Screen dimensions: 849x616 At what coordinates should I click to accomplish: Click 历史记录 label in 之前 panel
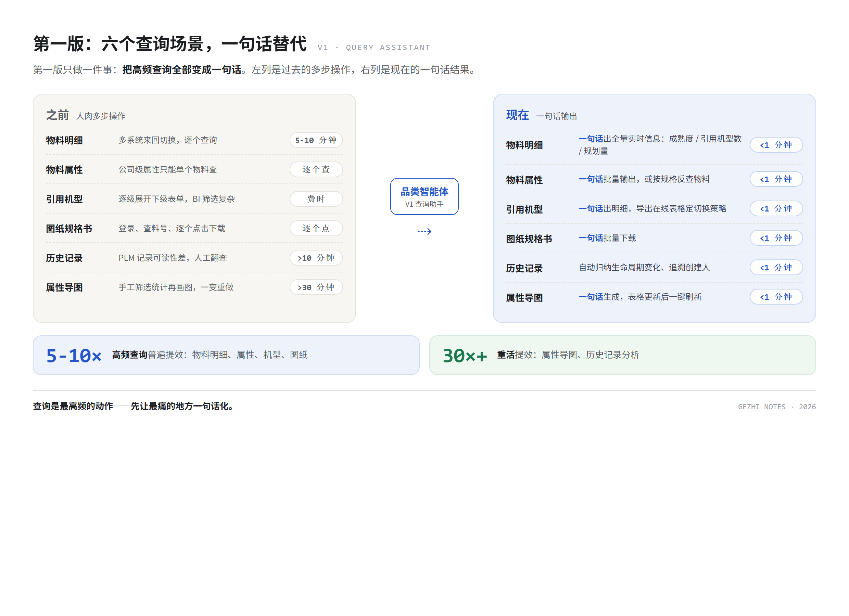pyautogui.click(x=64, y=258)
